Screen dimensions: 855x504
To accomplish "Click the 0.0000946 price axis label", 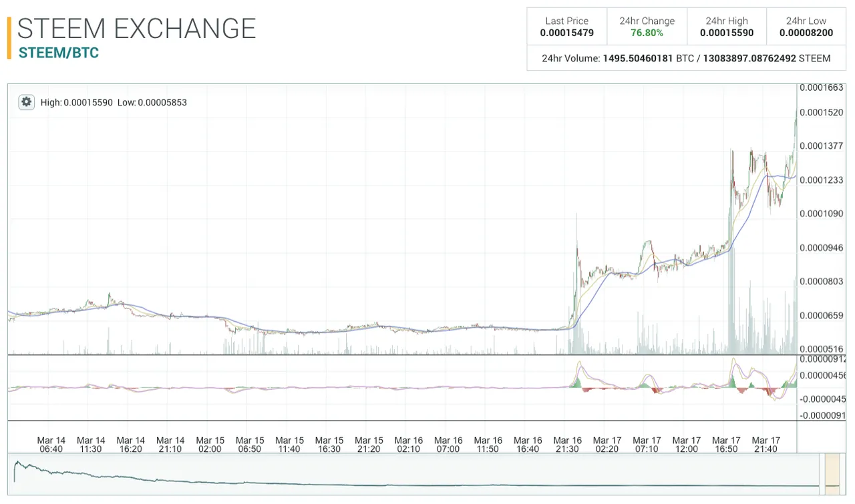I will point(822,248).
